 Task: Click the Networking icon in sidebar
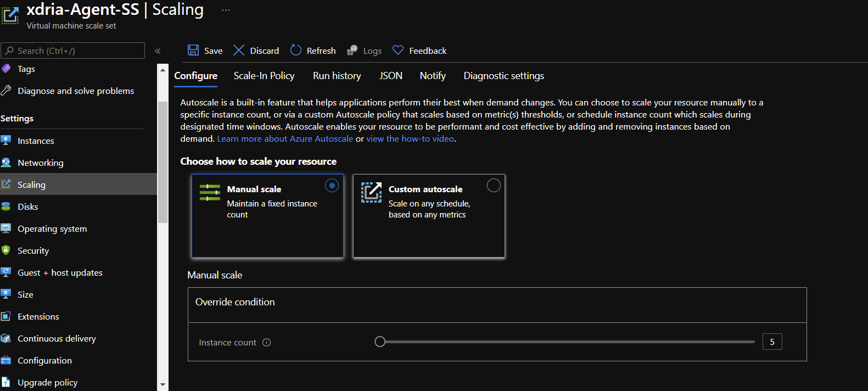[x=6, y=163]
